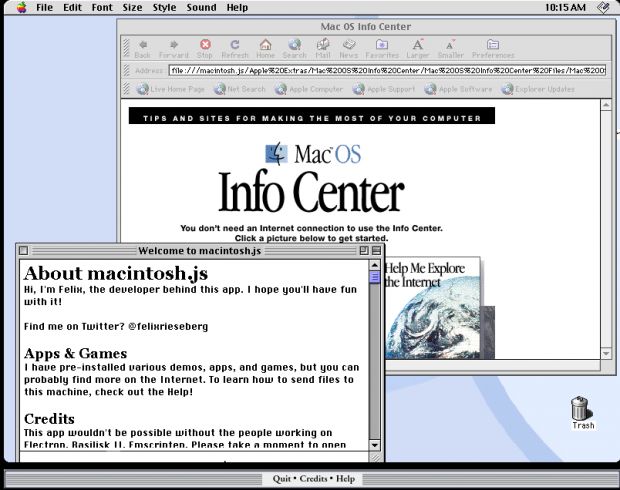Click the Apps & Games heading
This screenshot has width=620, height=490.
[x=76, y=353]
